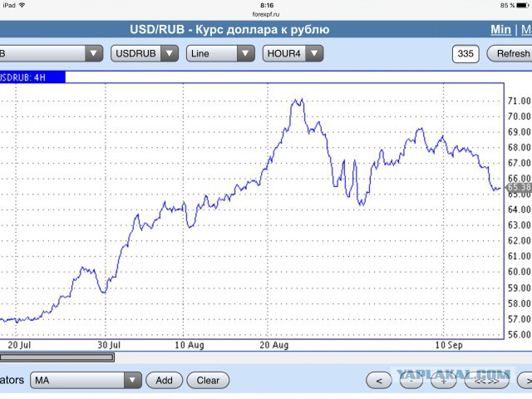The height and width of the screenshot is (399, 532).
Task: Expand the MA indicators dropdown arrow
Action: 133,380
